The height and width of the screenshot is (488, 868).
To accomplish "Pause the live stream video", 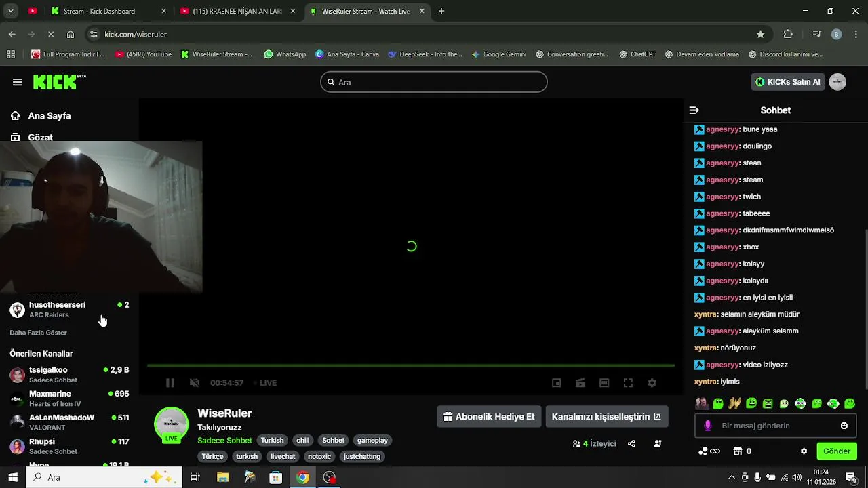I will pos(170,383).
